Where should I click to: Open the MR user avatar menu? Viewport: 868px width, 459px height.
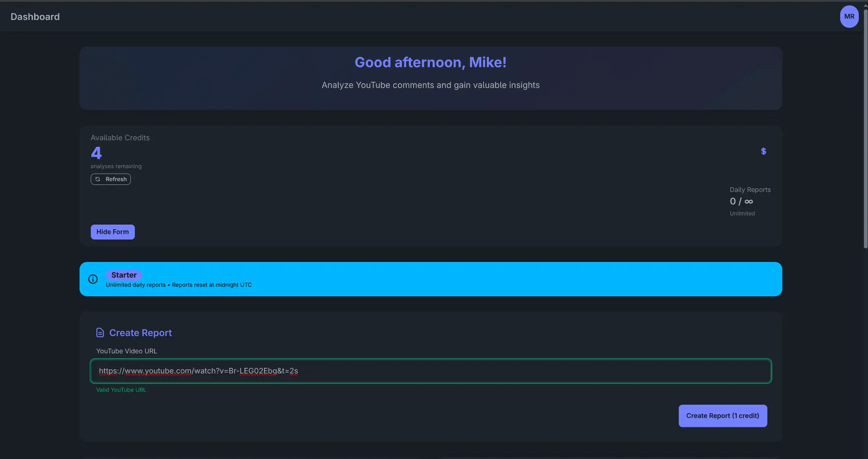849,17
